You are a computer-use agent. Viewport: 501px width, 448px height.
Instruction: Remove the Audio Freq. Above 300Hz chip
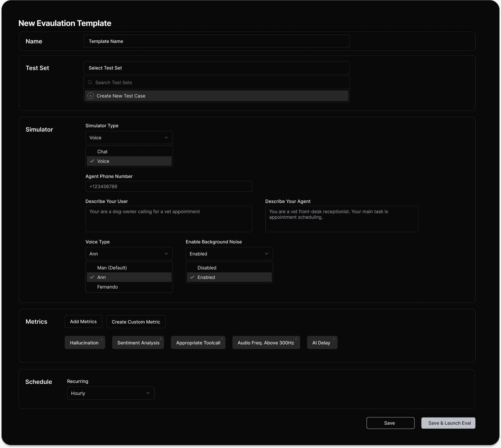pyautogui.click(x=296, y=339)
